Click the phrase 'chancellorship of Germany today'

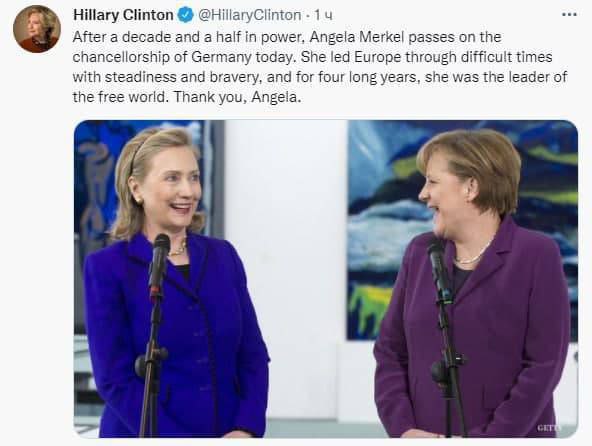pyautogui.click(x=185, y=57)
